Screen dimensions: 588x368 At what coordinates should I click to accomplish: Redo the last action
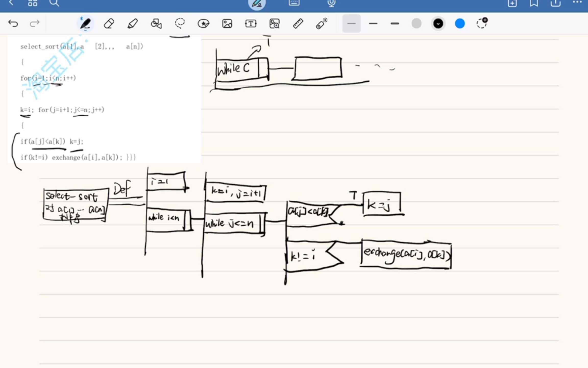[34, 23]
